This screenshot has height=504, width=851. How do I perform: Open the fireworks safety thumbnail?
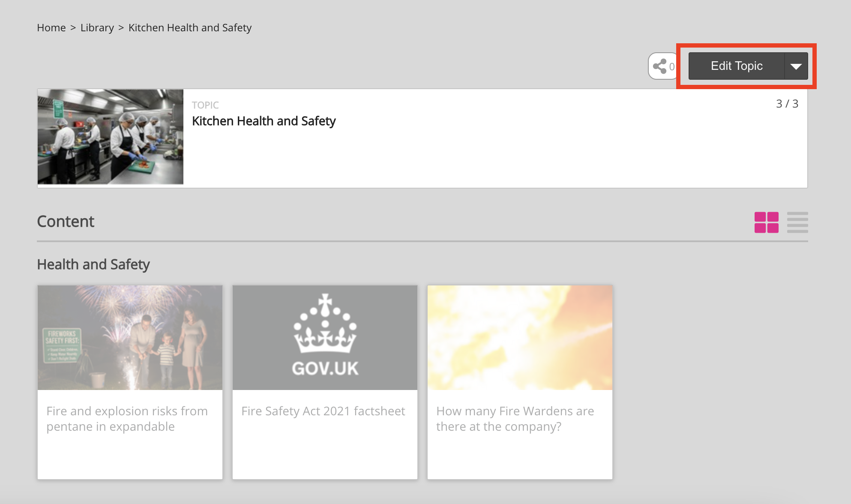[x=130, y=338]
